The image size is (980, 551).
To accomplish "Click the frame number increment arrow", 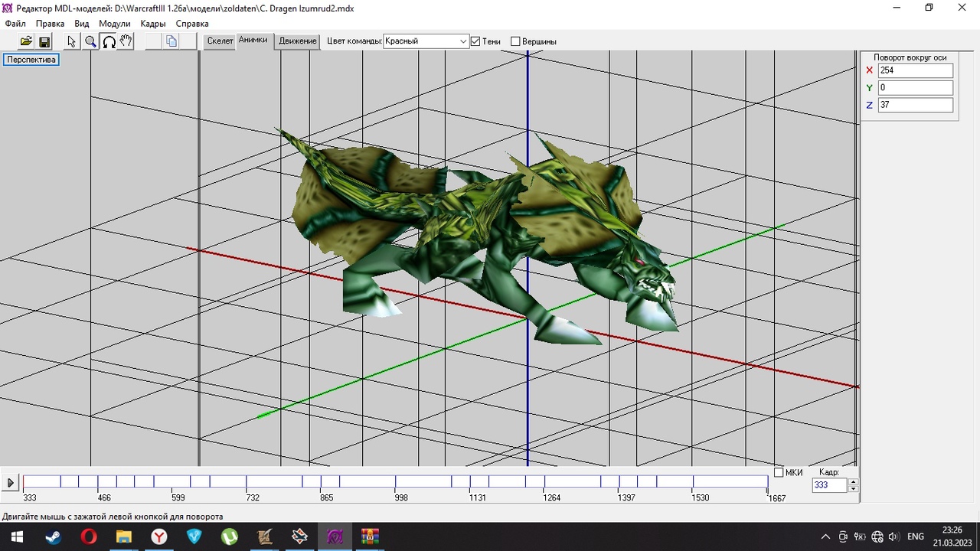I will tap(854, 481).
